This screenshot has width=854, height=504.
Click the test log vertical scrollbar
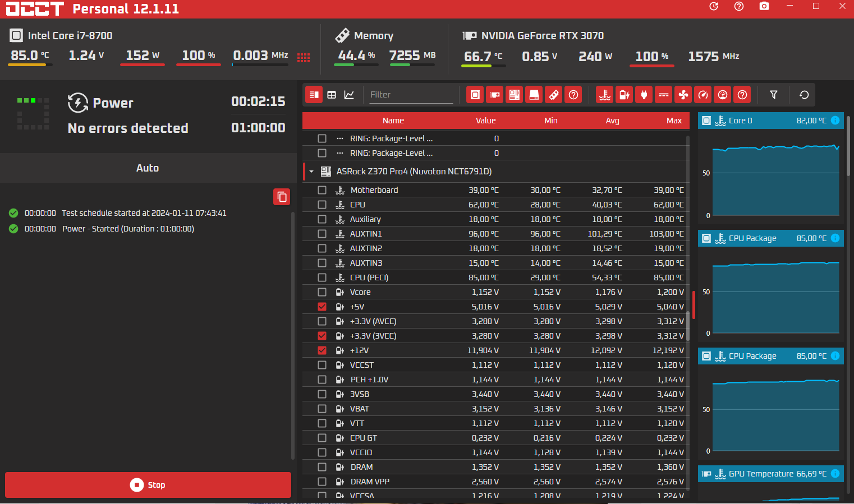click(293, 336)
